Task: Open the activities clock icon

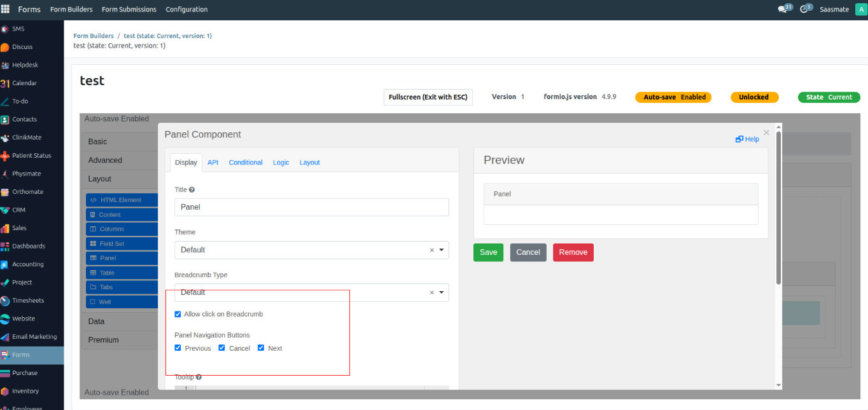Action: tap(804, 10)
